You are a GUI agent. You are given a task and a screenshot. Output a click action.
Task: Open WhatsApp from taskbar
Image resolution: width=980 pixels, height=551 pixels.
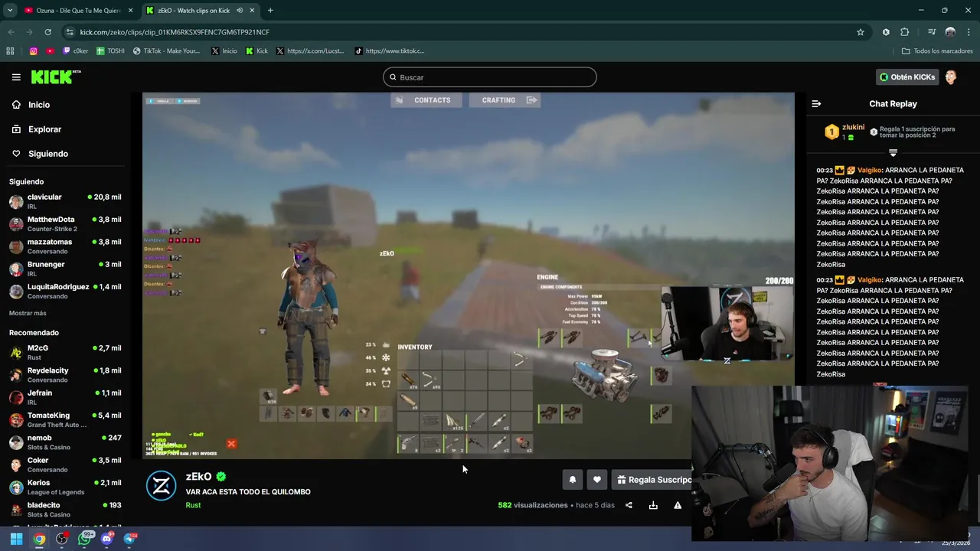click(x=84, y=539)
